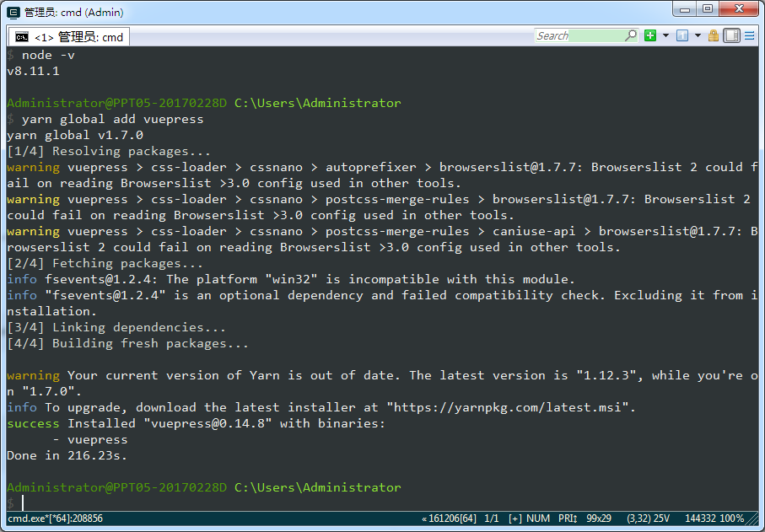Click at the cursor on the last prompt
The height and width of the screenshot is (532, 765).
[23, 502]
